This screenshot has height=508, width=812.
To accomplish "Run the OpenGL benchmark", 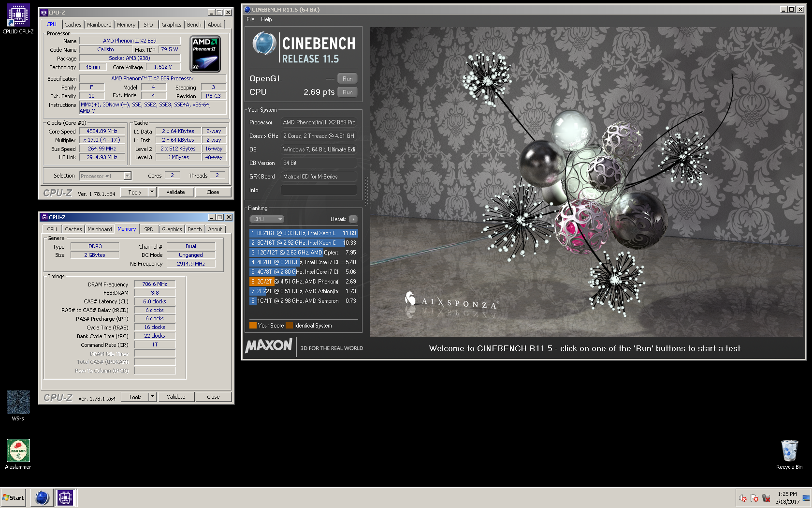I will (x=348, y=79).
